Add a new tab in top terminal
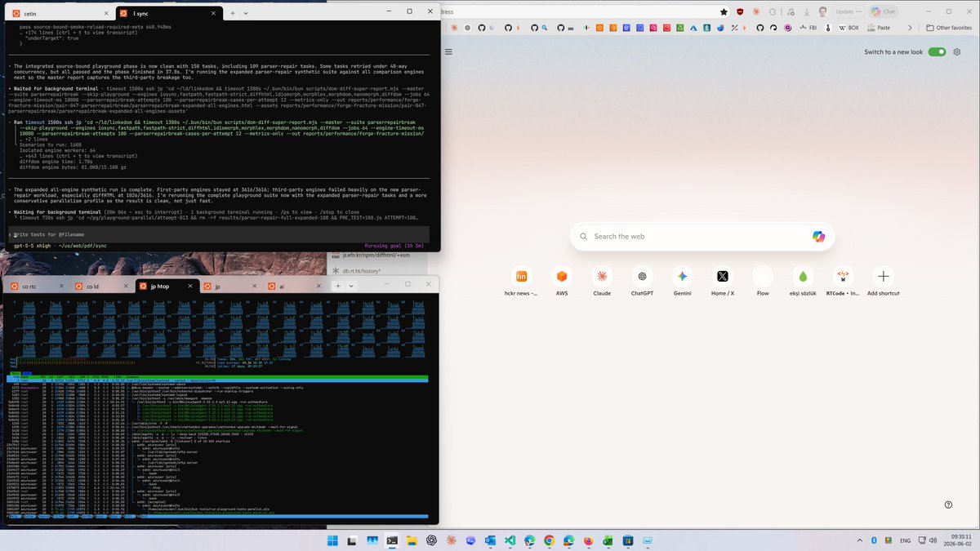980x551 pixels. click(233, 13)
